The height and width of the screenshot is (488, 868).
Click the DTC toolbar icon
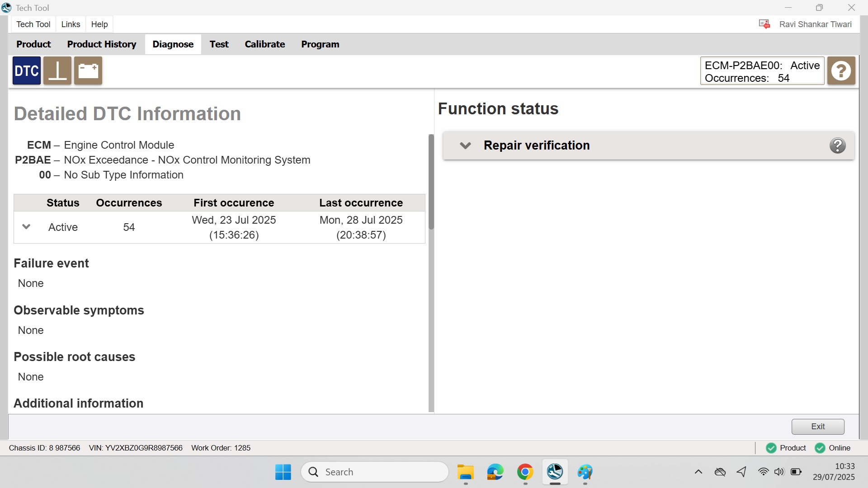point(27,71)
